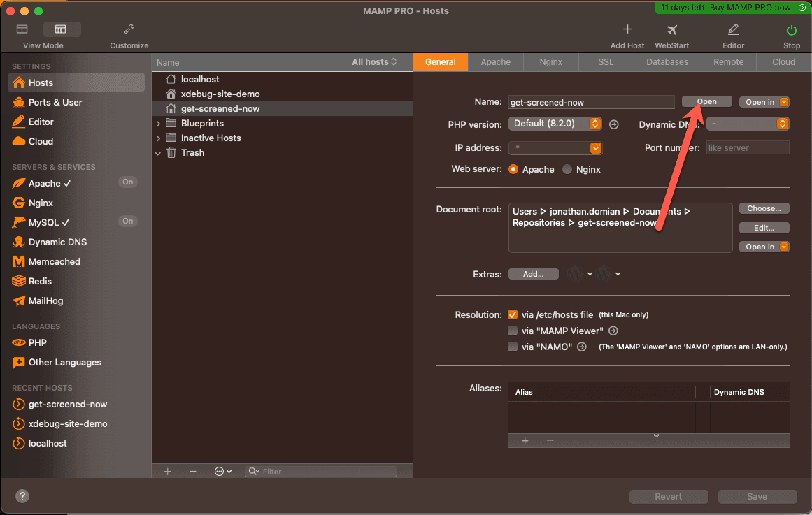Stop the servers using the power icon
Viewport: 812px width, 515px height.
[x=790, y=31]
